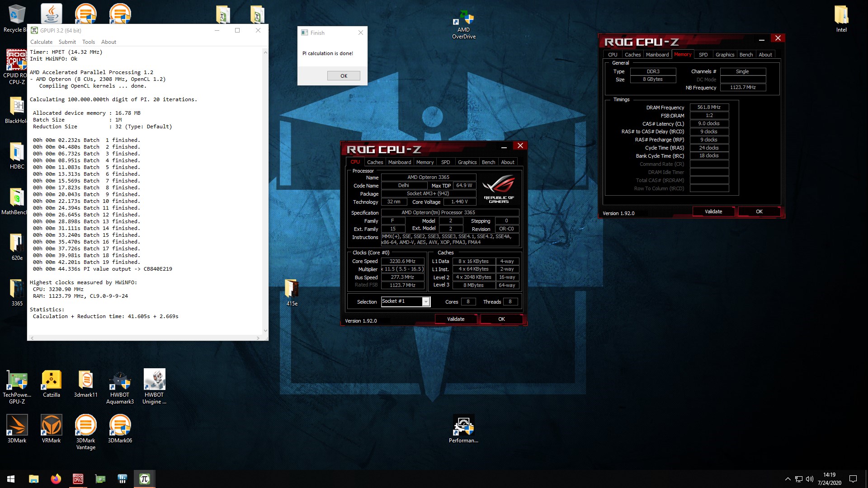Select SPD tab in right CPU-Z window
The image size is (868, 488).
[703, 55]
